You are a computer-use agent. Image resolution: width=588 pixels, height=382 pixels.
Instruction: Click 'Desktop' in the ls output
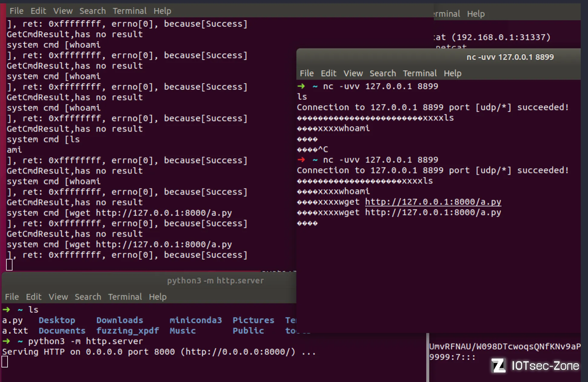57,320
